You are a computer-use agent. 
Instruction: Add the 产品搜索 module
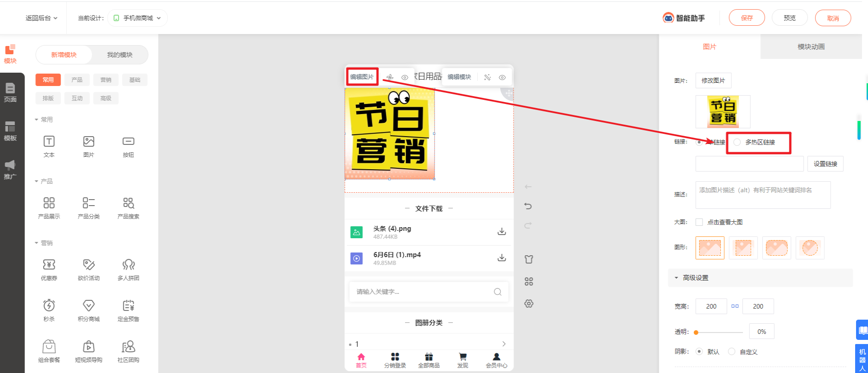[x=128, y=208]
